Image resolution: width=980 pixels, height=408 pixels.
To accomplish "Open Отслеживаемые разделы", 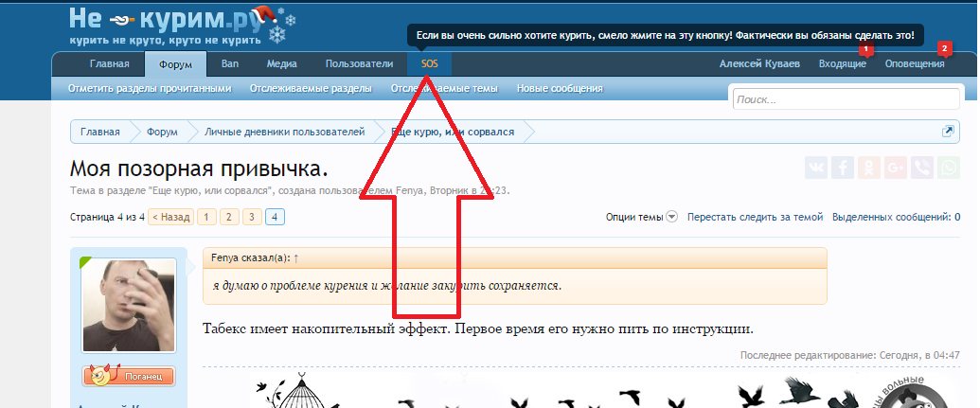I will (311, 89).
